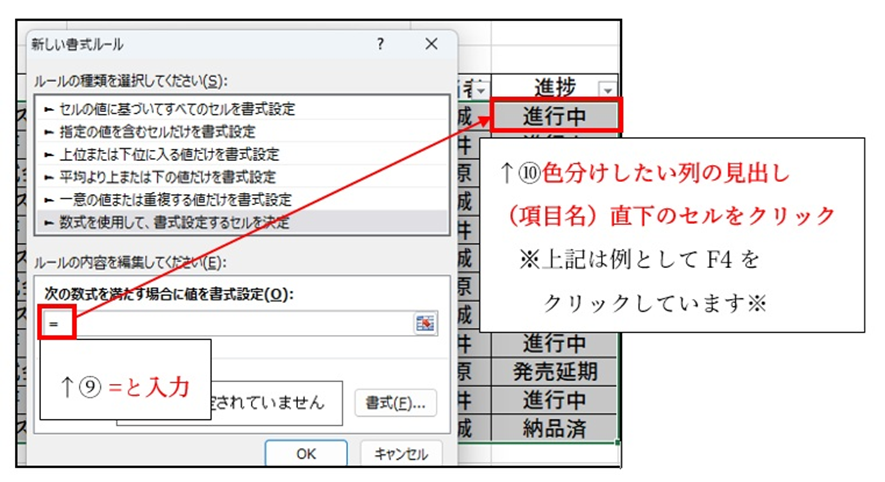The height and width of the screenshot is (482, 885).
Task: Click the help question mark in dialog title
Action: tap(381, 45)
